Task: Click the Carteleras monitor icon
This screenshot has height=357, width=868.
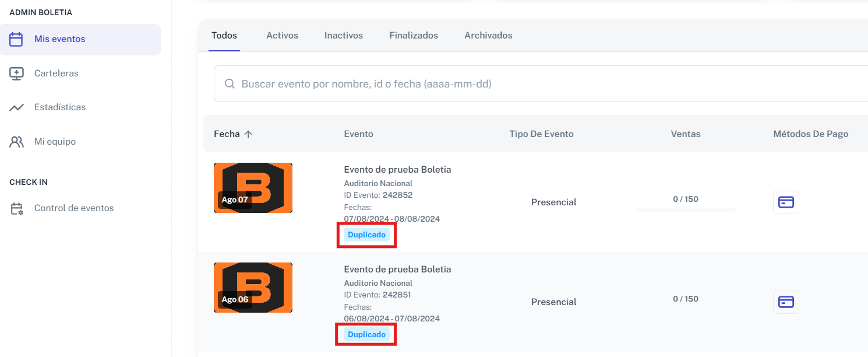Action: (x=16, y=73)
